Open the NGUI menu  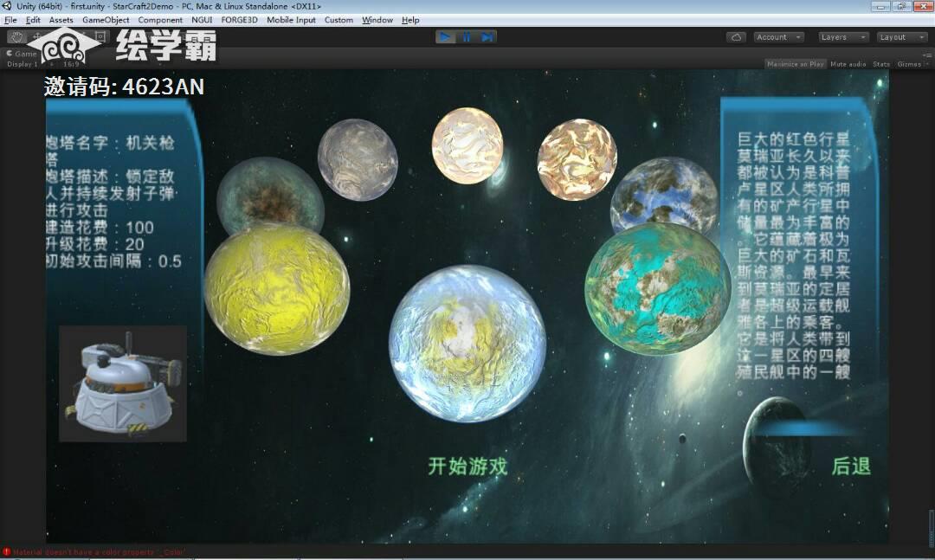click(202, 20)
